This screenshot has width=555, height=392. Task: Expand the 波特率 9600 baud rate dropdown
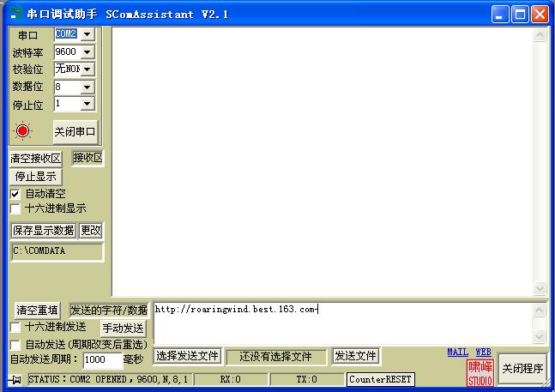pos(87,51)
